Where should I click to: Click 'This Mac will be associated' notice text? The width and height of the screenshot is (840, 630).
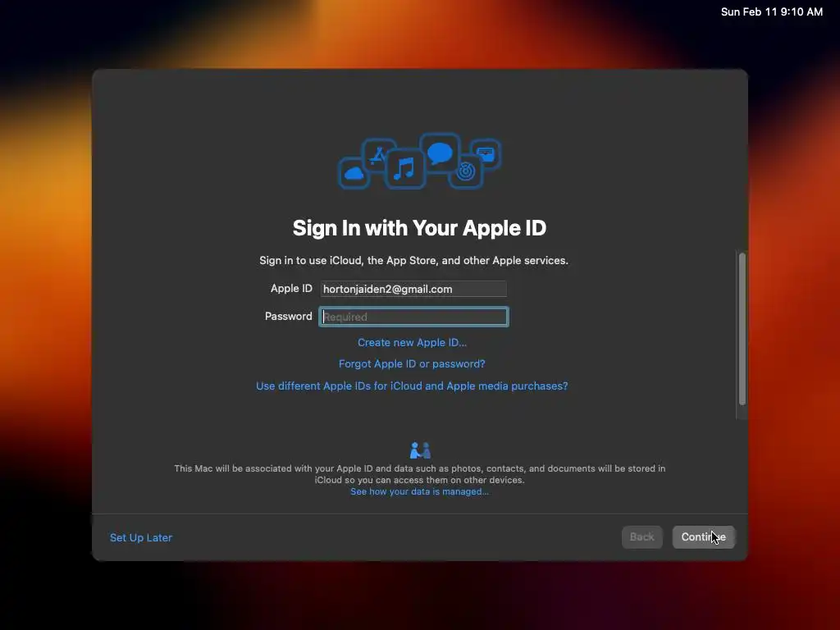(419, 474)
